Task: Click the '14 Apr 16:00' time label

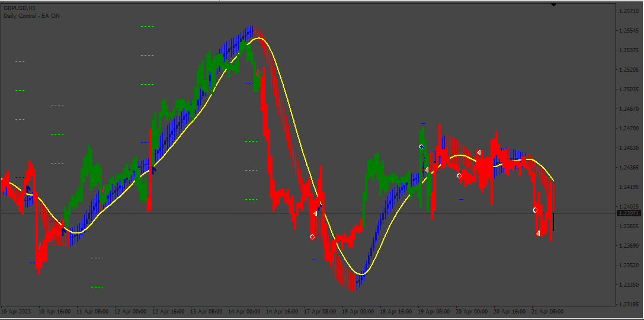Action: pos(283,312)
